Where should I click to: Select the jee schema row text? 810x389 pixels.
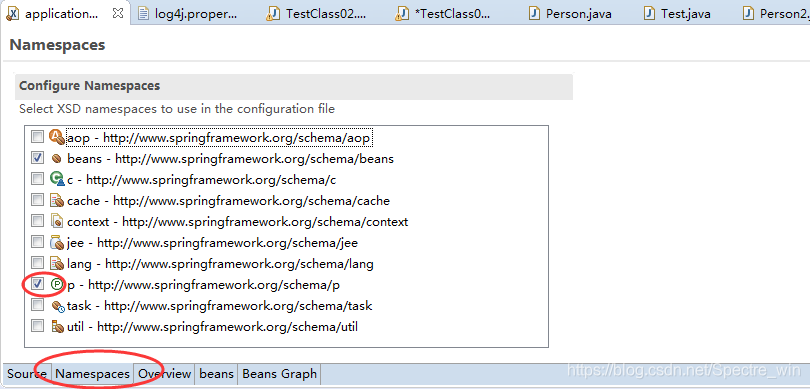click(212, 243)
